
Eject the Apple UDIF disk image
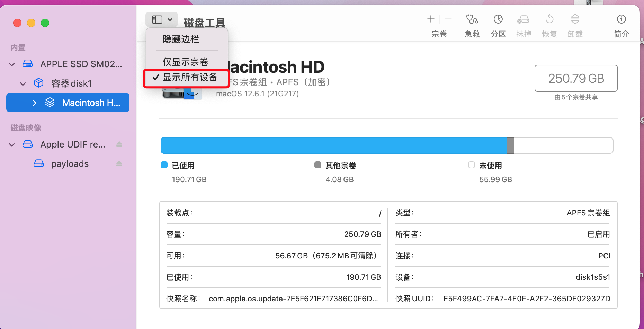point(119,144)
